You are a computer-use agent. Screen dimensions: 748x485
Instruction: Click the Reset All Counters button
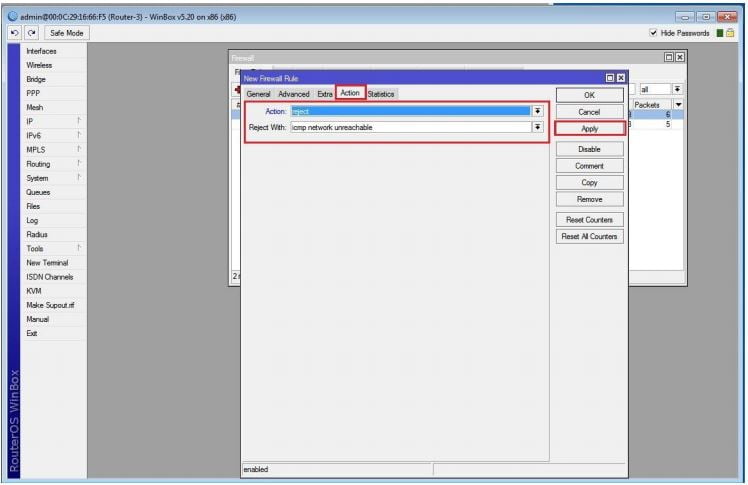click(589, 236)
